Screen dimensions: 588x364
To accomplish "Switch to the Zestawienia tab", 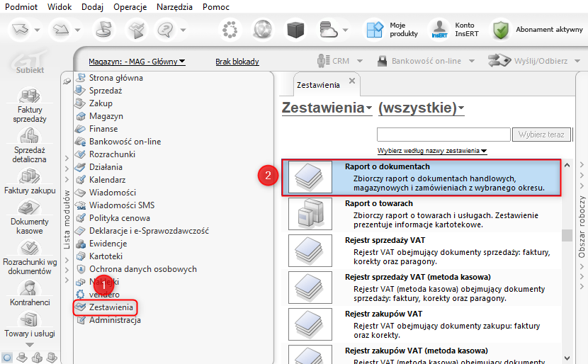I will (318, 85).
